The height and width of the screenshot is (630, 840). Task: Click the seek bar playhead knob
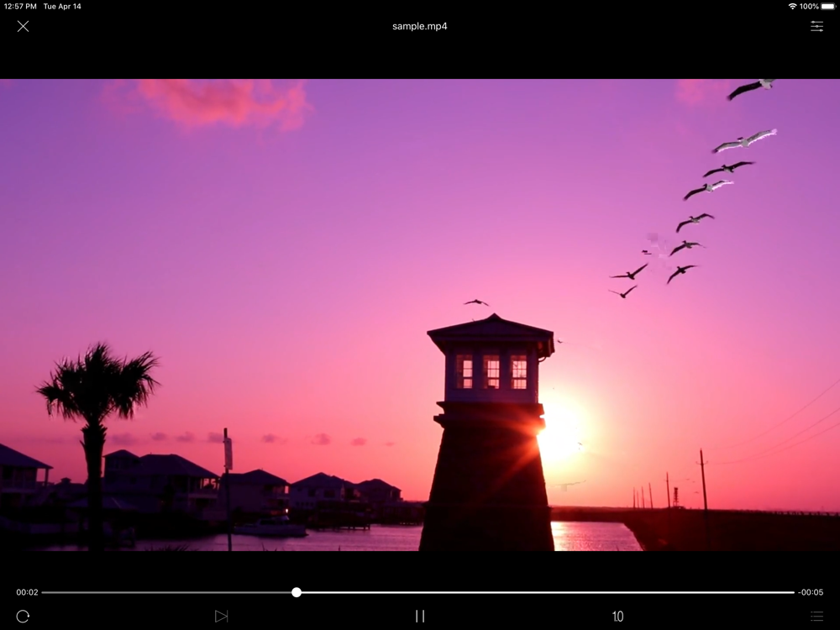[297, 592]
